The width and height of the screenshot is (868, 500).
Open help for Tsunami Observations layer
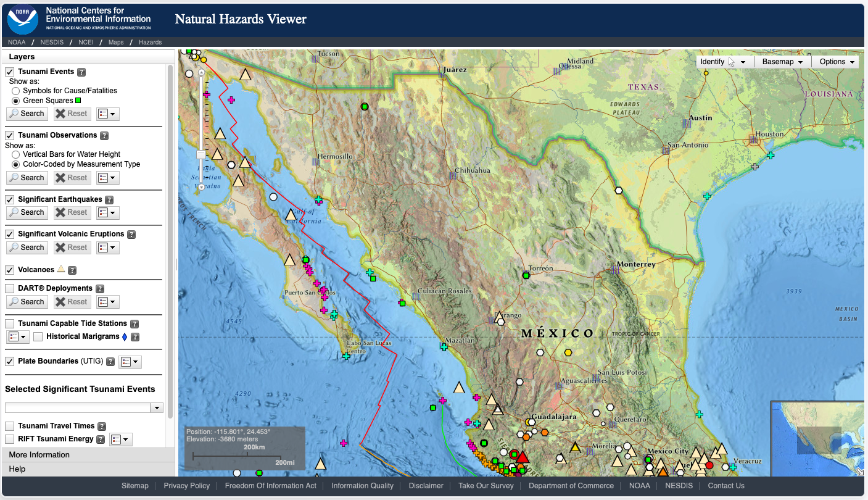(x=104, y=136)
